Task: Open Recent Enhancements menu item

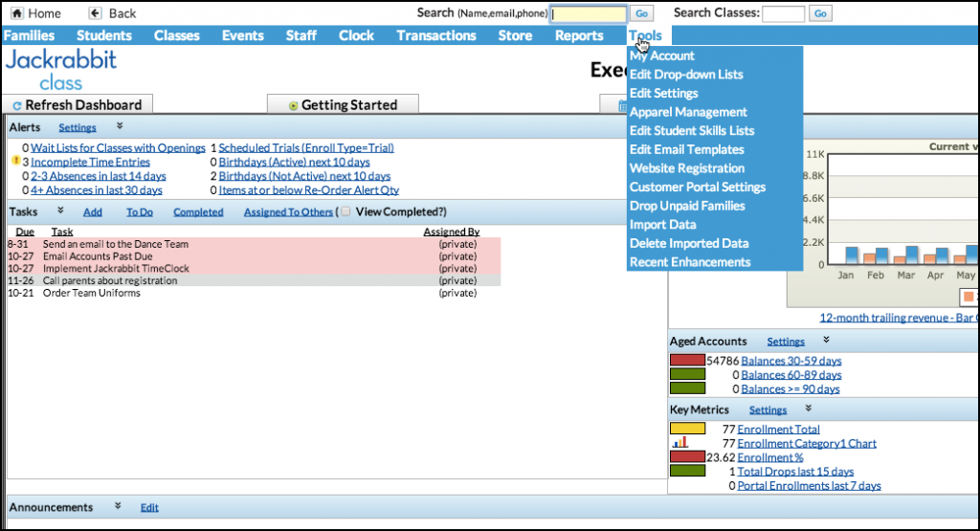Action: 690,262
